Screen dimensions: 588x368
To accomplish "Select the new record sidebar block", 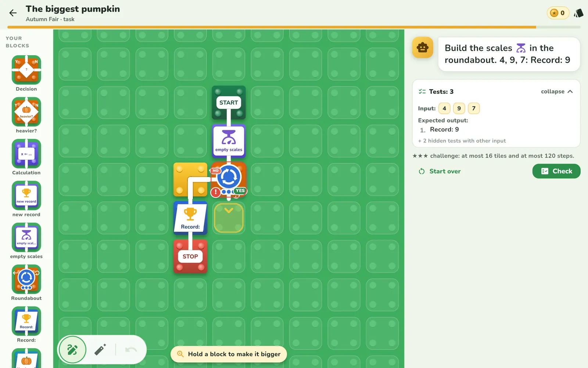I will click(x=26, y=195).
